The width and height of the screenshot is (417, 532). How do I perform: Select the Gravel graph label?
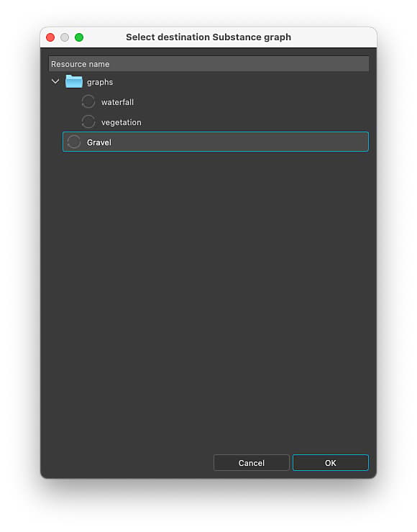pyautogui.click(x=99, y=142)
